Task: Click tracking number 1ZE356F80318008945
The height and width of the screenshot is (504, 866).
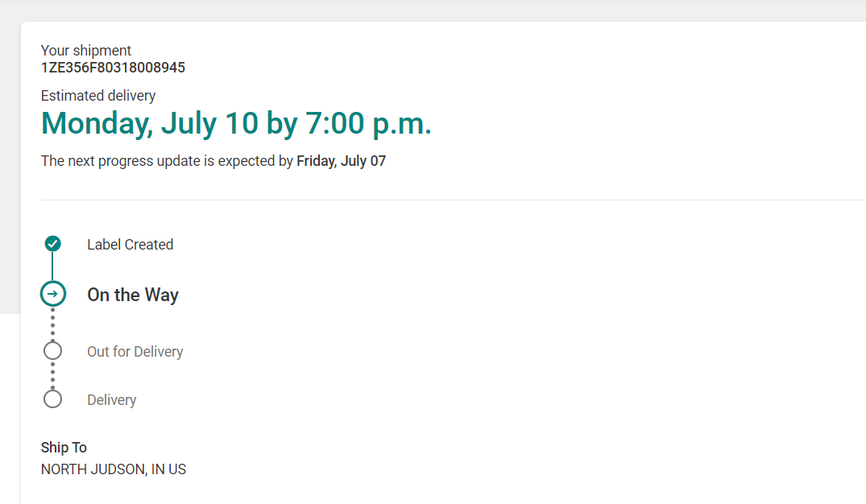Action: click(x=113, y=68)
